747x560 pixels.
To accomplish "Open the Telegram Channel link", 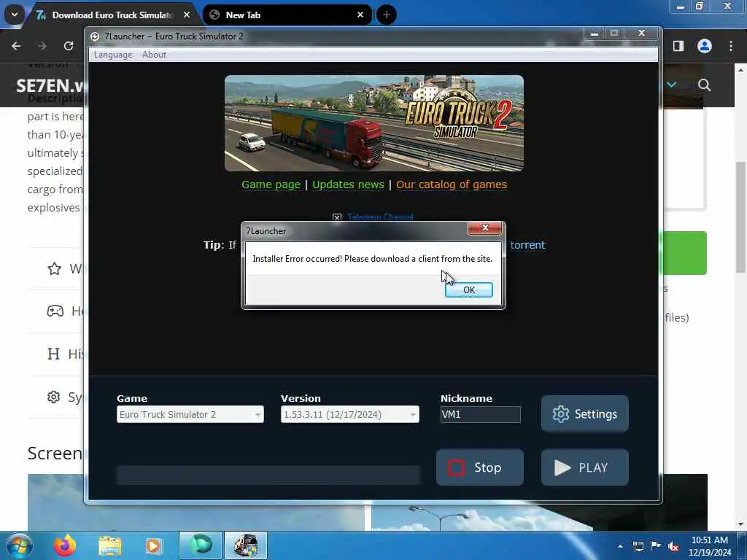I will click(x=380, y=217).
